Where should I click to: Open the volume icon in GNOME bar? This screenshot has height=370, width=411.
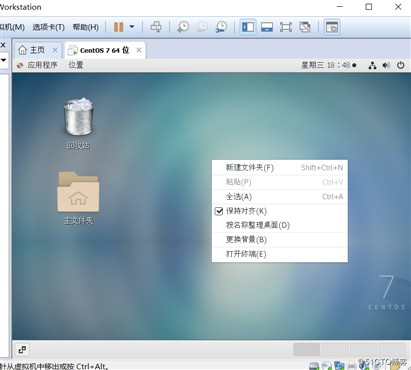(386, 65)
